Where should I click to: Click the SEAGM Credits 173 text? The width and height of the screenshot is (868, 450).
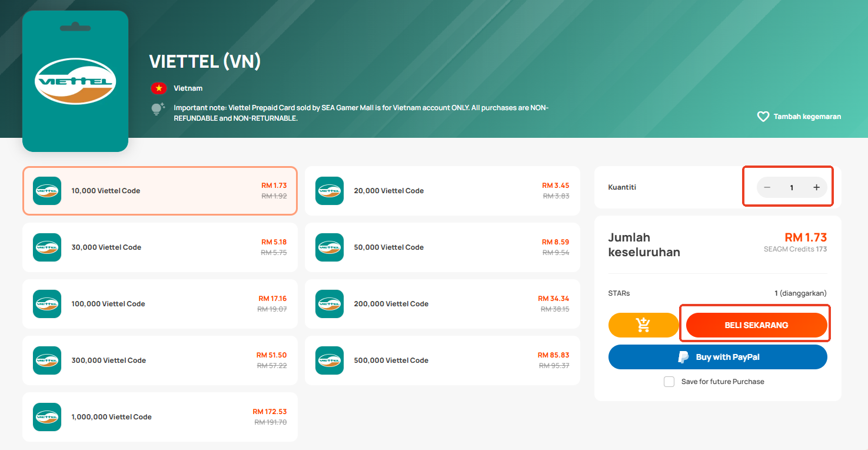coord(796,249)
